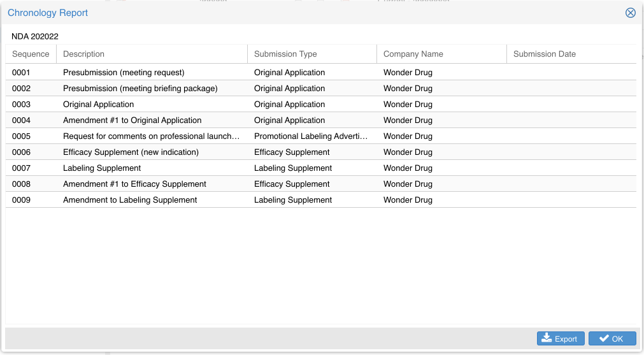This screenshot has height=355, width=644.
Task: Click the Company Name column header
Action: (413, 54)
